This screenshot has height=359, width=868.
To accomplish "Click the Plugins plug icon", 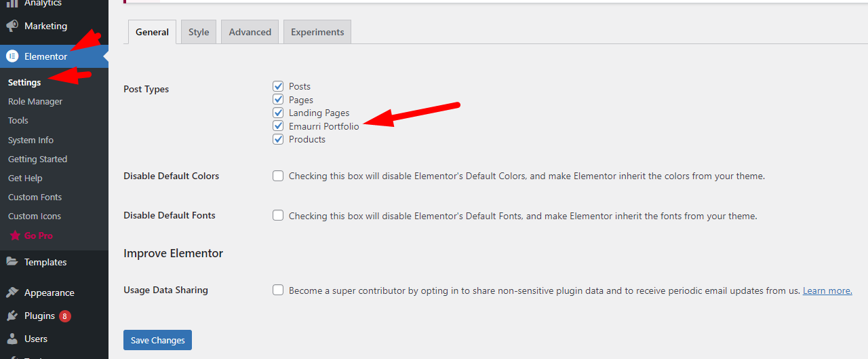I will coord(12,316).
